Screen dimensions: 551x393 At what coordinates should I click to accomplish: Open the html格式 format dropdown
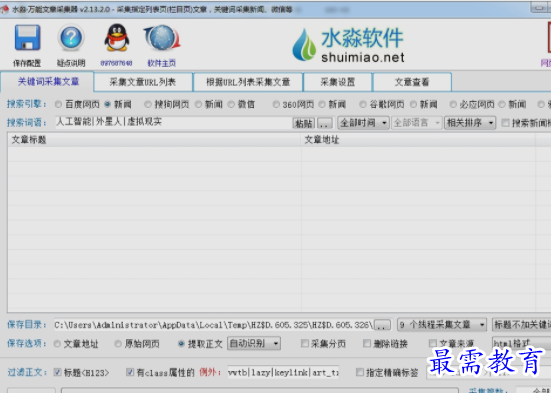(521, 343)
